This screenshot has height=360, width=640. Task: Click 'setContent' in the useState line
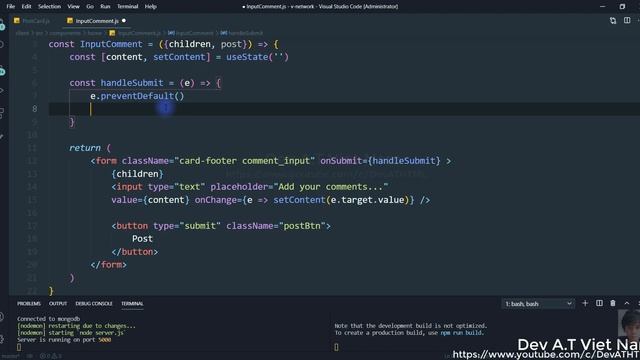[179, 57]
